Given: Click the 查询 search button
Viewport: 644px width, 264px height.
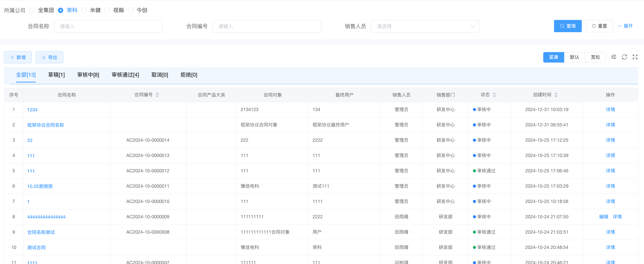Looking at the screenshot, I should (568, 26).
